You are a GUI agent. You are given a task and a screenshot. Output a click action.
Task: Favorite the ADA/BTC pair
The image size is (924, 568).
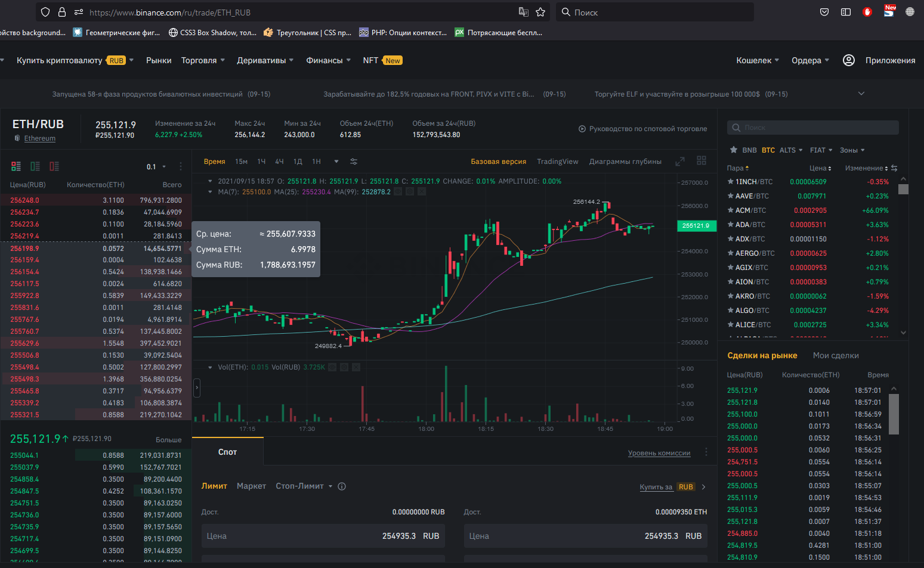tap(731, 225)
